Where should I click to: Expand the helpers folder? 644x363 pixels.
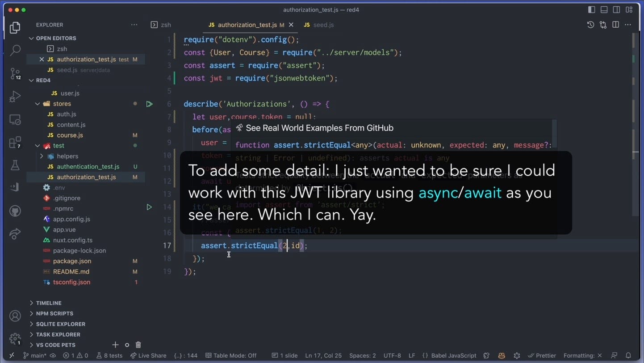point(67,156)
